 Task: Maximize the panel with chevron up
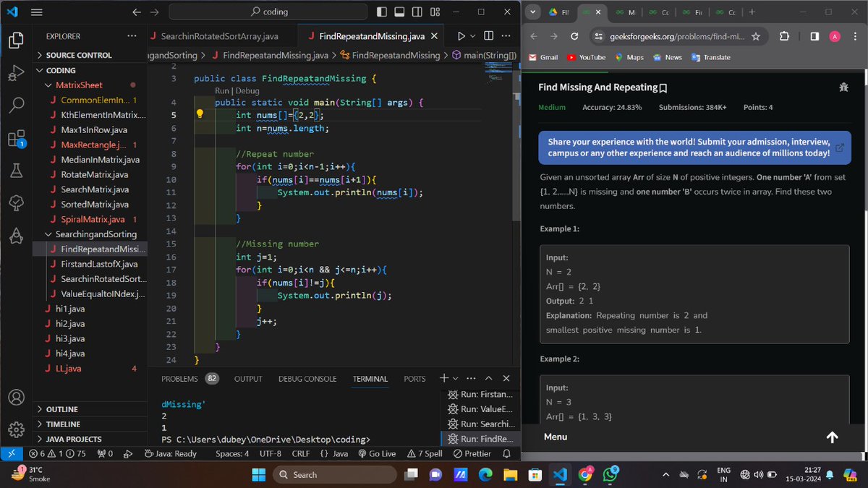pos(489,378)
